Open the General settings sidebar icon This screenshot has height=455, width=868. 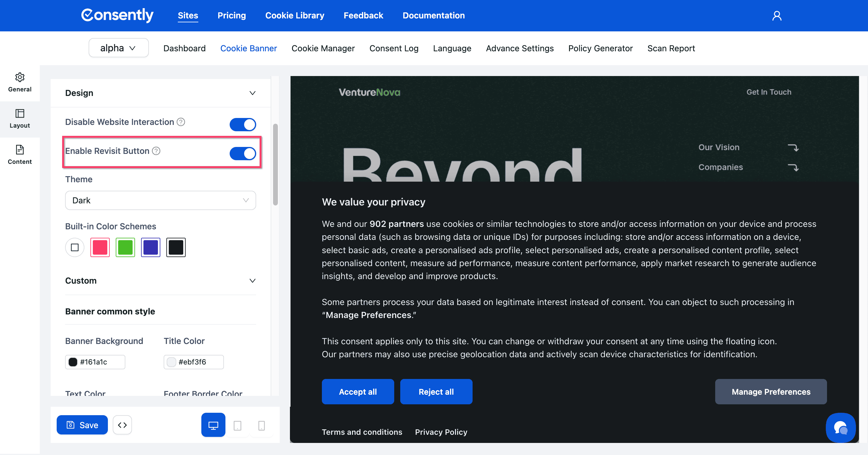point(20,82)
